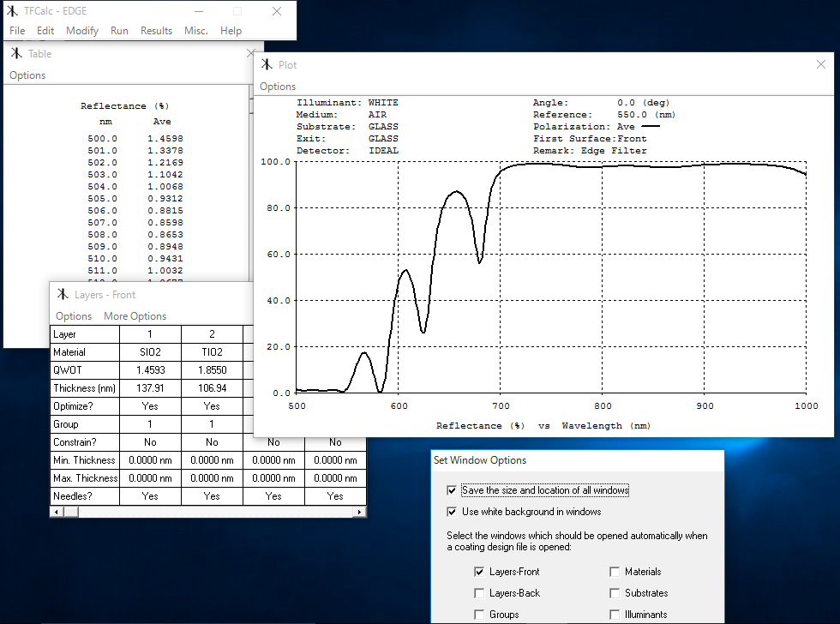Viewport: 840px width, 624px height.
Task: Check the Layers-Back window checkbox
Action: click(x=478, y=593)
